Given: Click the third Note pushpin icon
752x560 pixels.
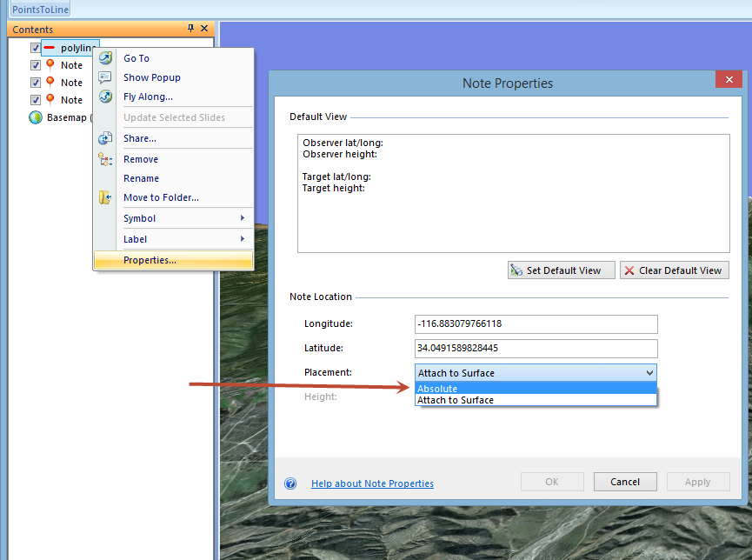Looking at the screenshot, I should coord(50,99).
